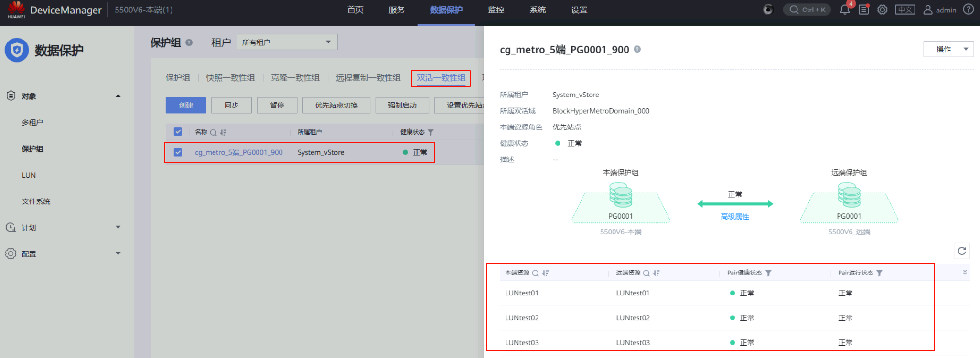
Task: Open the 租户 所有租户 dropdown
Action: 287,42
